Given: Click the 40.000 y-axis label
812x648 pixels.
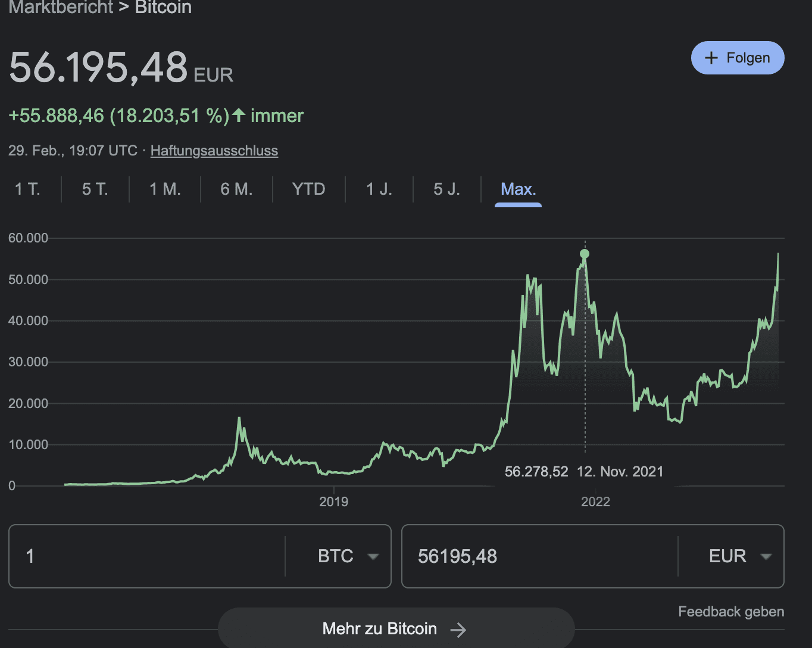Looking at the screenshot, I should [28, 320].
